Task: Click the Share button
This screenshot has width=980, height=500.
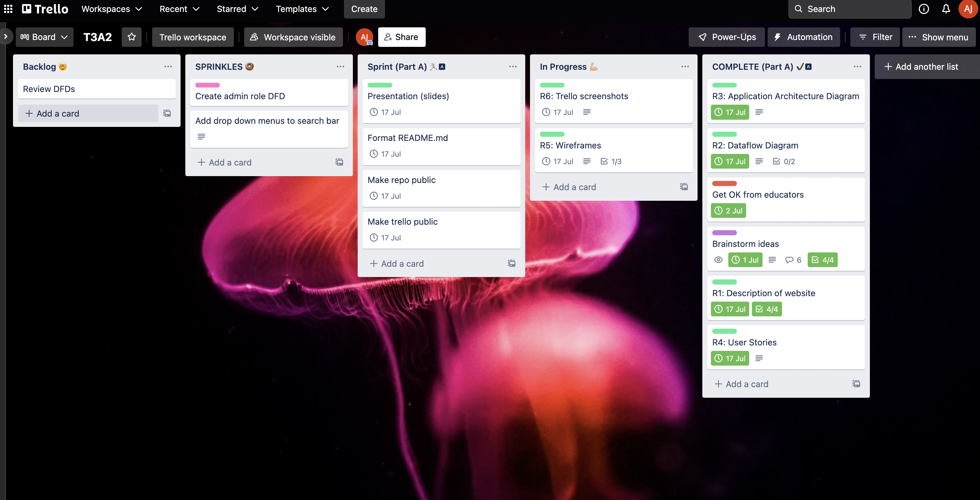Action: (401, 37)
